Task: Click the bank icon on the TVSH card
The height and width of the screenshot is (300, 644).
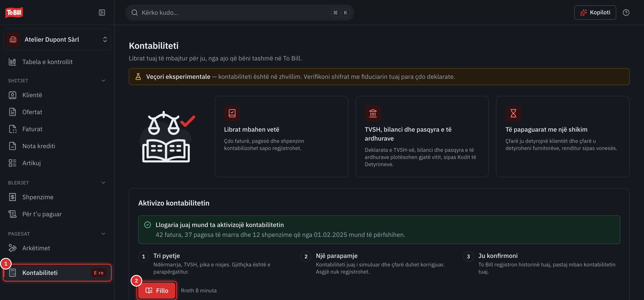Action: (373, 113)
